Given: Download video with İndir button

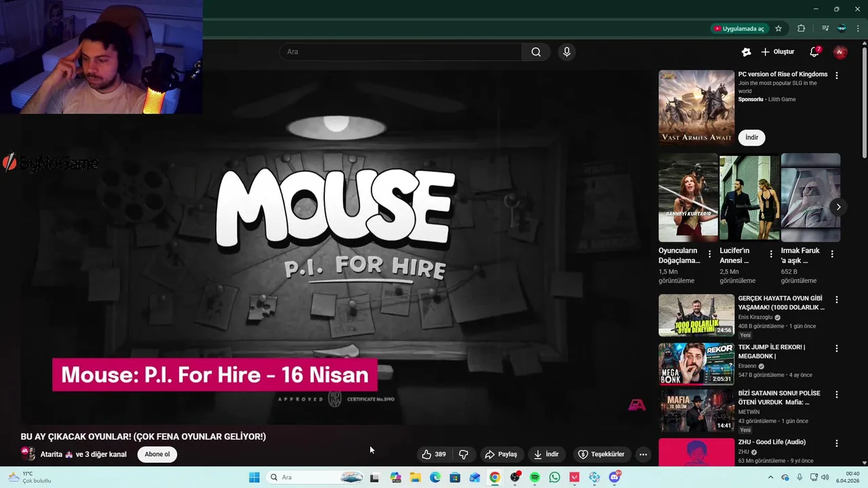Looking at the screenshot, I should tap(547, 454).
